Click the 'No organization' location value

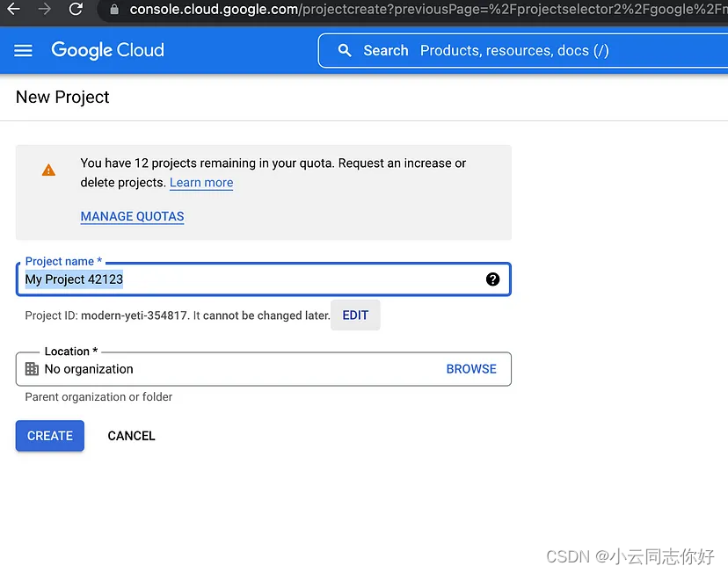click(89, 369)
